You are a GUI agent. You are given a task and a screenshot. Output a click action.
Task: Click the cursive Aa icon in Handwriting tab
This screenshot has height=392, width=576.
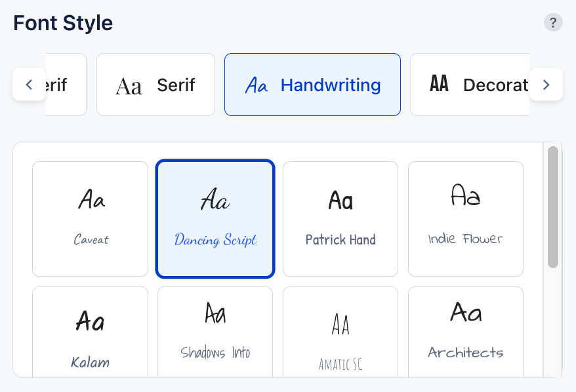point(256,85)
